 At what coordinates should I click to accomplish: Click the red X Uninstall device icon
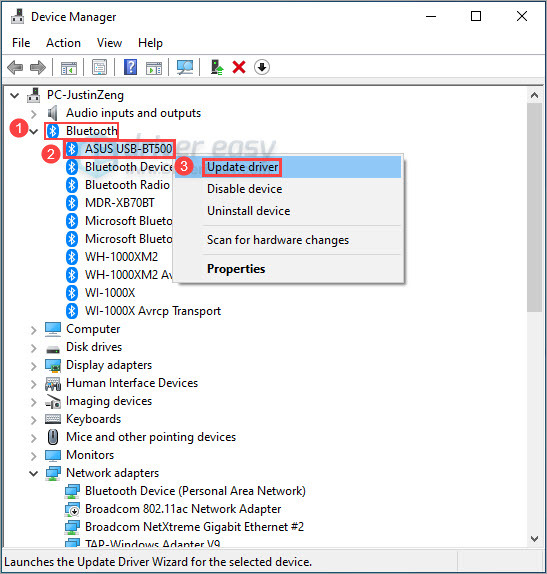[239, 67]
